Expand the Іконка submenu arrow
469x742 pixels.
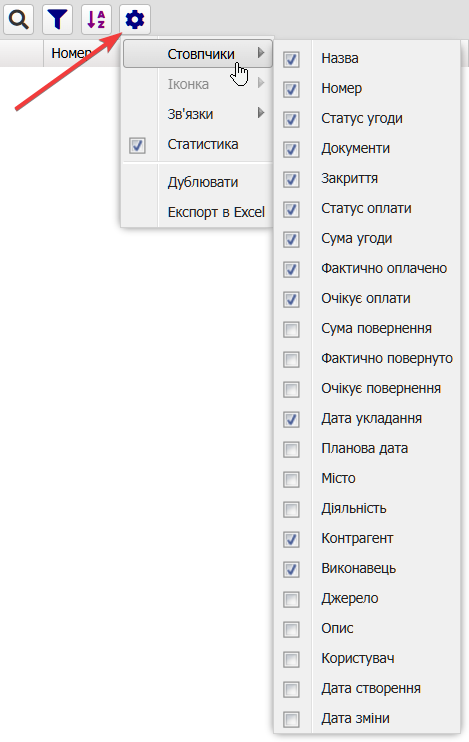coord(261,83)
